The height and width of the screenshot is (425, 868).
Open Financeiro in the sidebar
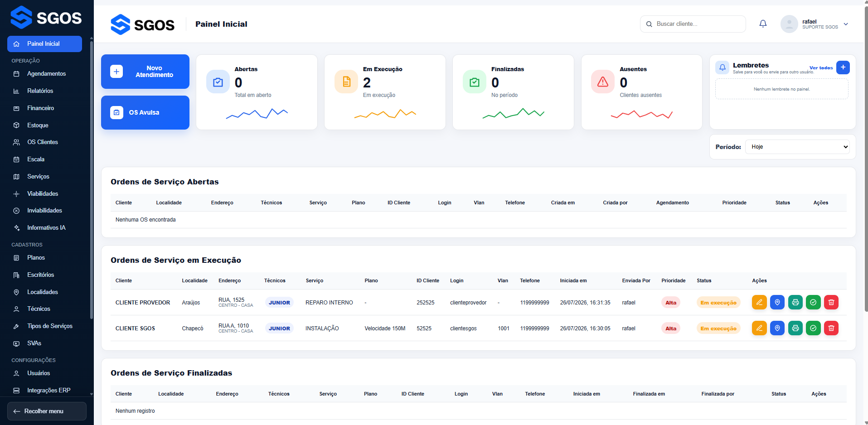[44, 108]
